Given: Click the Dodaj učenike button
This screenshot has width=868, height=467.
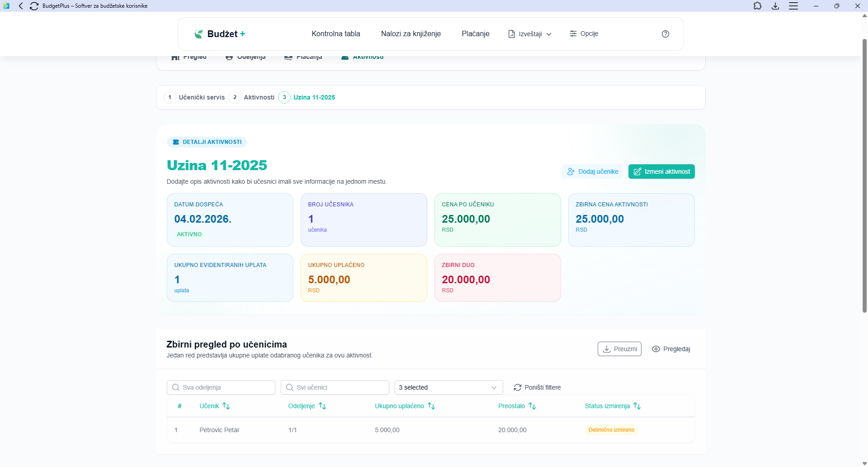Looking at the screenshot, I should click(x=592, y=172).
